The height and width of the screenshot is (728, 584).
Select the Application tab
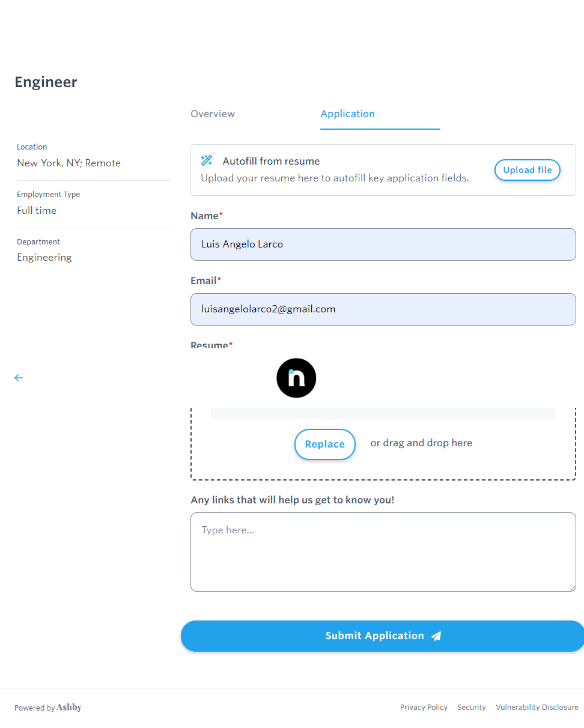[x=347, y=114]
